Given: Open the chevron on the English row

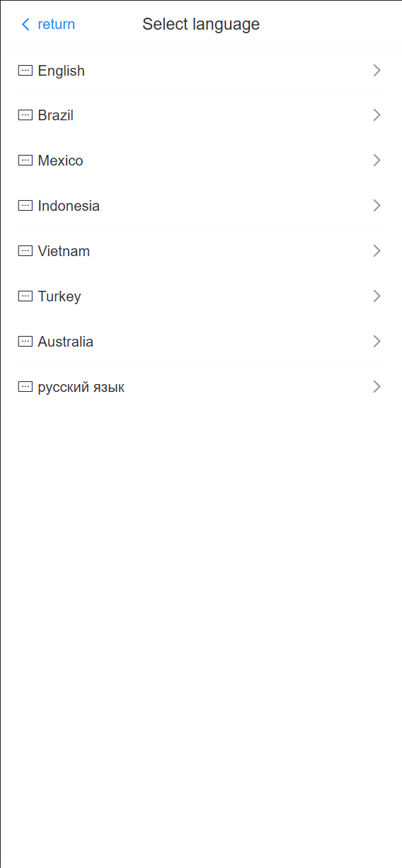Looking at the screenshot, I should click(377, 70).
